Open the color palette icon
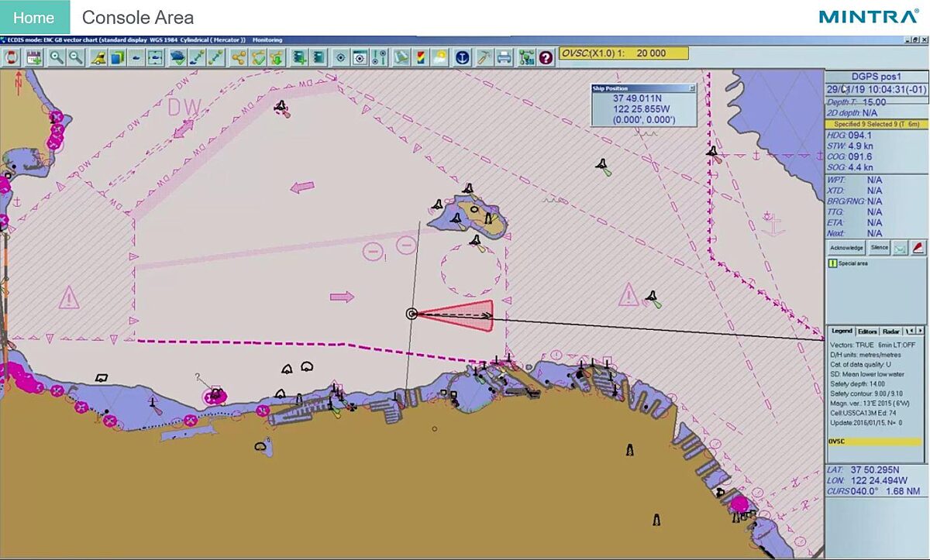930x560 pixels. click(421, 57)
